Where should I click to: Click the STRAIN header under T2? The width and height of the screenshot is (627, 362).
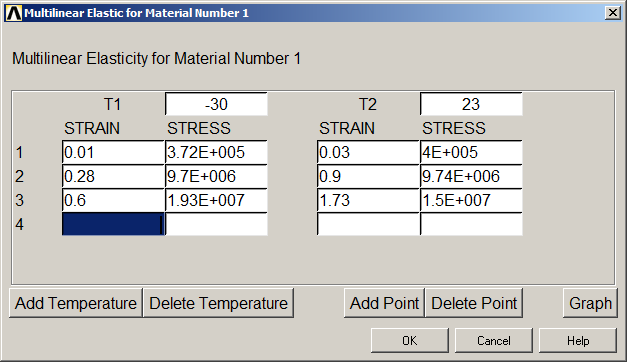point(347,128)
